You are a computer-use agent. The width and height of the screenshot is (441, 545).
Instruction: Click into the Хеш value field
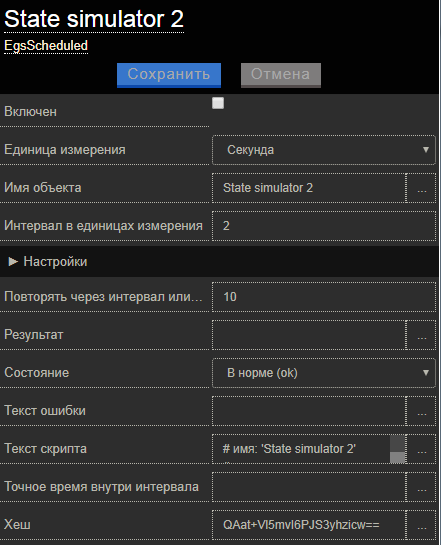pos(309,525)
